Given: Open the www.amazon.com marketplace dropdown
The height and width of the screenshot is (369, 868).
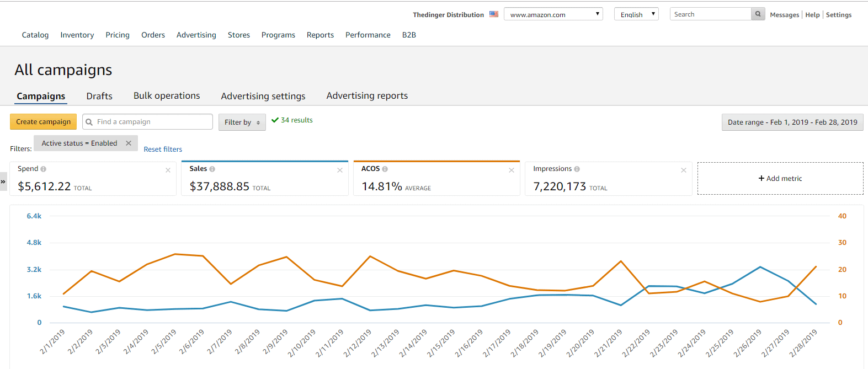Looking at the screenshot, I should tap(553, 14).
